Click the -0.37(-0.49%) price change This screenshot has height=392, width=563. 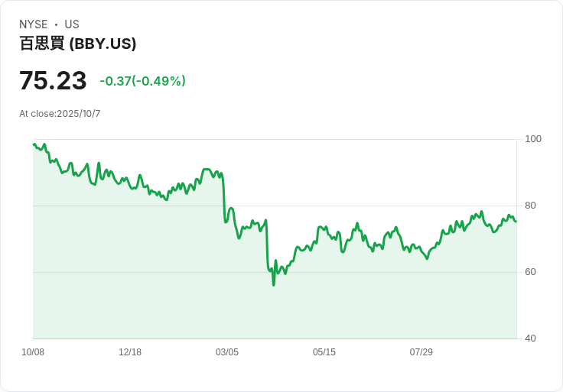[142, 81]
